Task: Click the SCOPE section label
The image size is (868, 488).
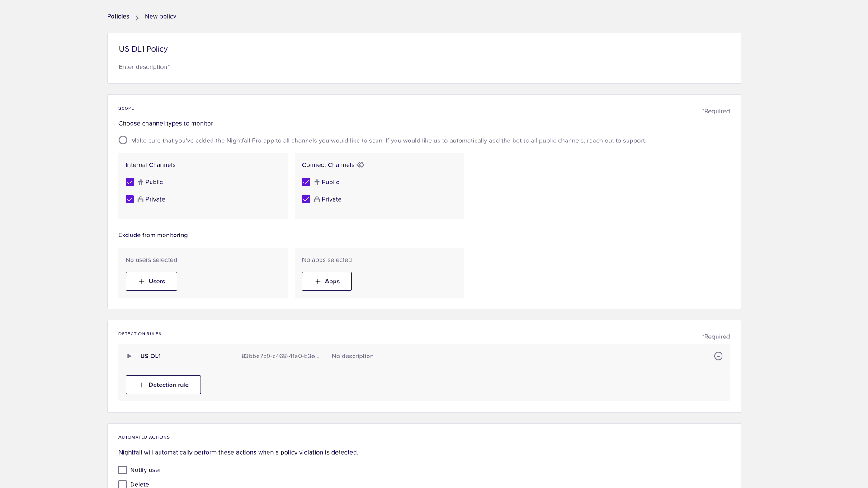Action: click(x=126, y=108)
